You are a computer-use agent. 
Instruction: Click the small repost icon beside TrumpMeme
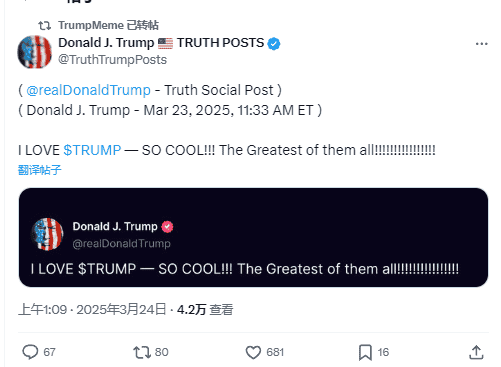pos(44,25)
